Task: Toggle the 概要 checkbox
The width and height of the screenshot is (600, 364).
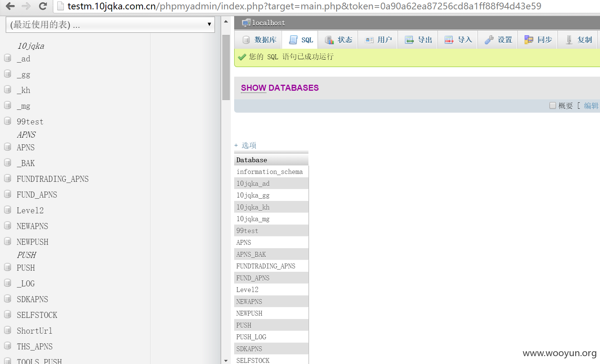Action: tap(553, 105)
